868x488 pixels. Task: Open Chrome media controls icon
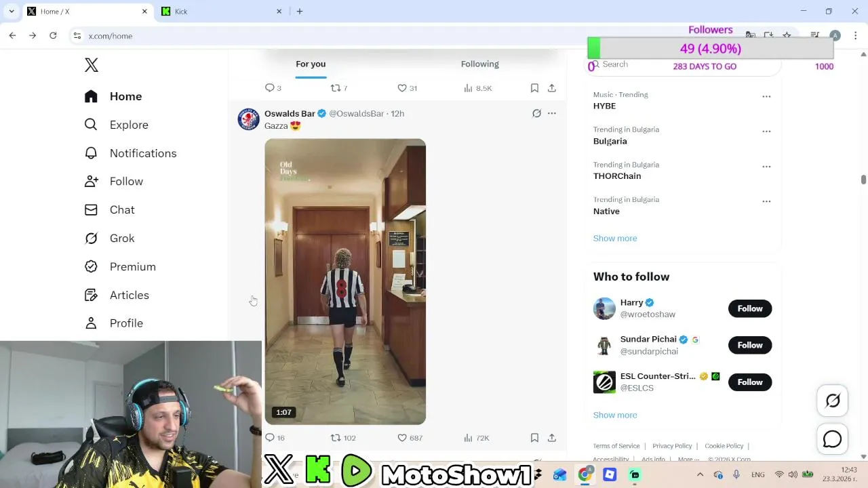815,36
